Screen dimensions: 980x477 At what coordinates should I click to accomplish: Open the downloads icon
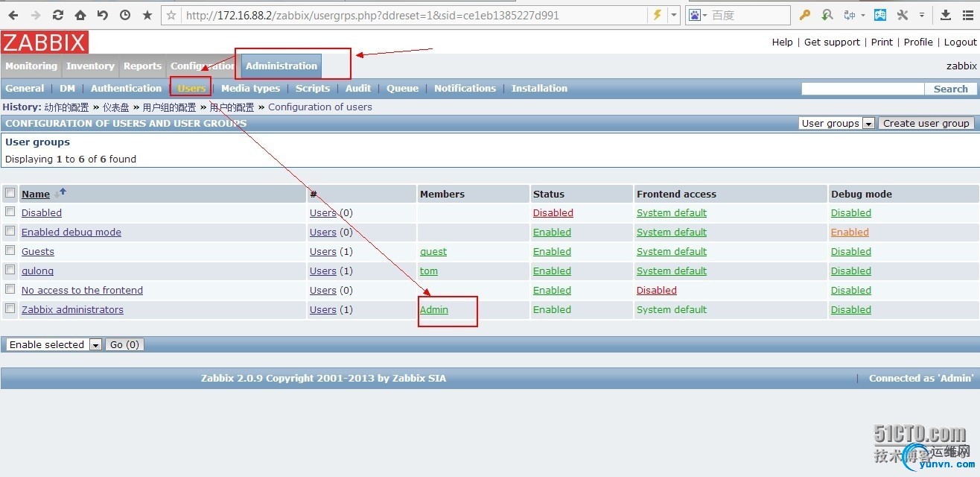tap(945, 15)
